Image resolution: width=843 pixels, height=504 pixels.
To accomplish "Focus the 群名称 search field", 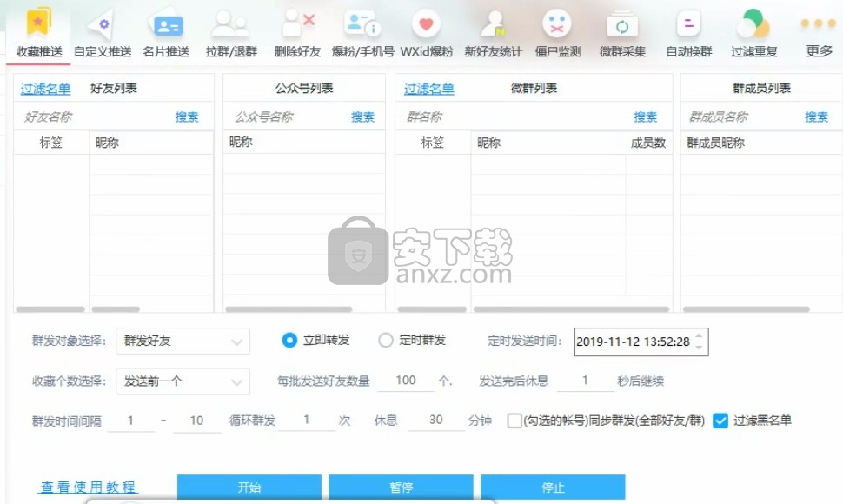I will point(514,116).
